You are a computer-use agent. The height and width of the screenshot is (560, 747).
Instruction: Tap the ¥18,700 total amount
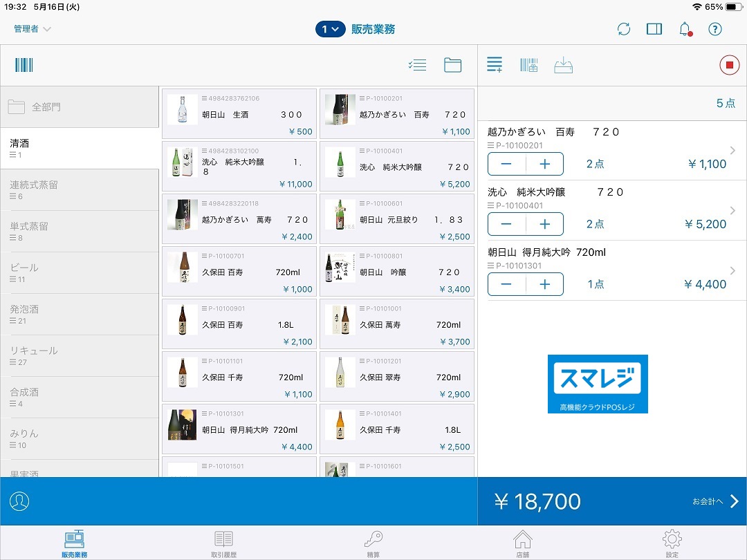537,501
